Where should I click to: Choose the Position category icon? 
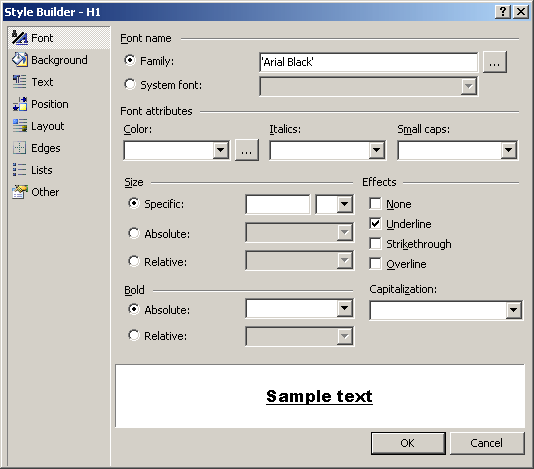[19, 104]
